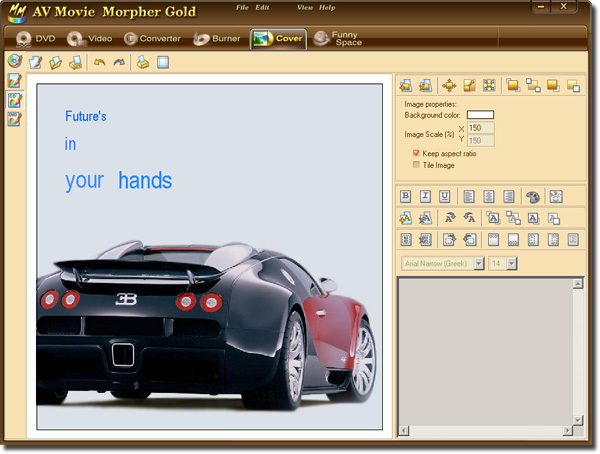
Task: Open the View menu
Action: 305,8
